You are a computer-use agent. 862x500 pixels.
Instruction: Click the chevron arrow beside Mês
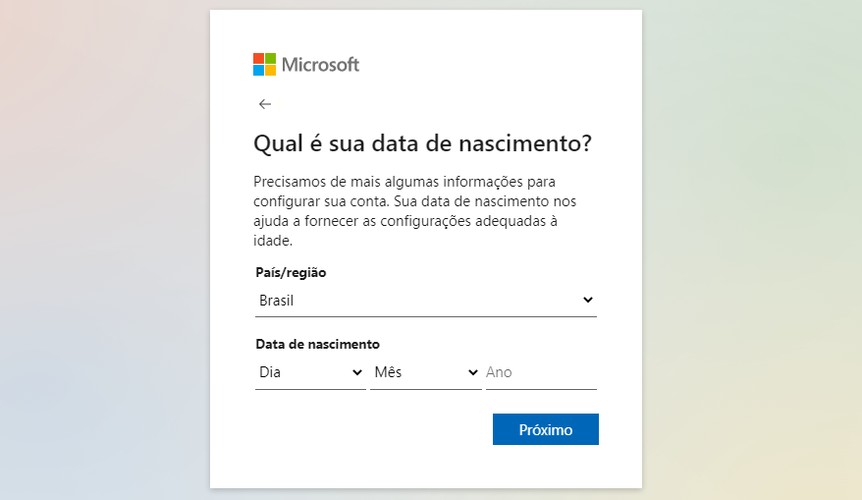pos(473,373)
